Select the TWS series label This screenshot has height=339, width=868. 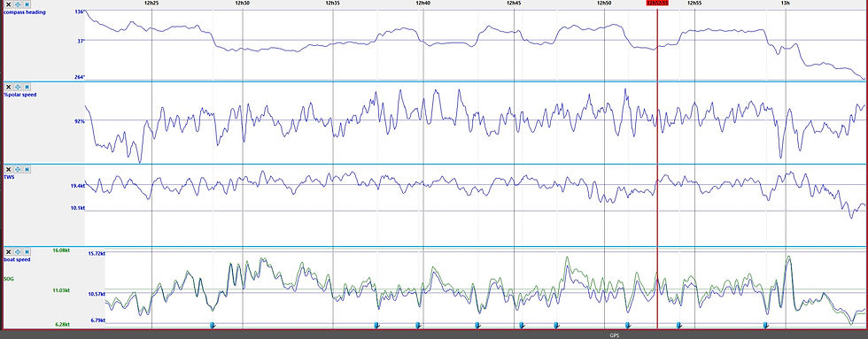[x=8, y=177]
